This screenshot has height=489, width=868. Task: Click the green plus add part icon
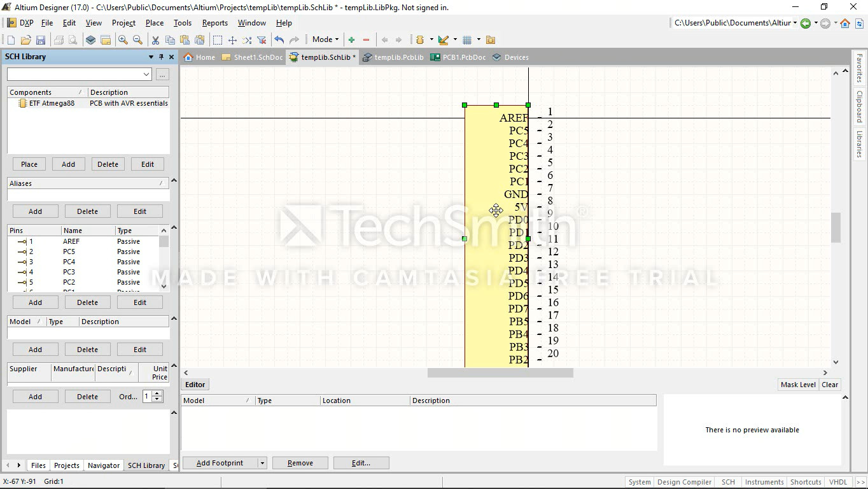(x=351, y=40)
